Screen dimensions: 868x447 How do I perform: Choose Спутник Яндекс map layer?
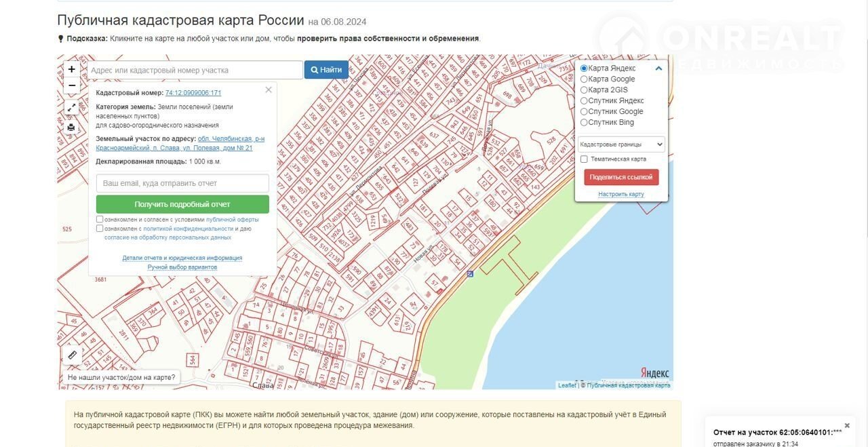click(584, 101)
